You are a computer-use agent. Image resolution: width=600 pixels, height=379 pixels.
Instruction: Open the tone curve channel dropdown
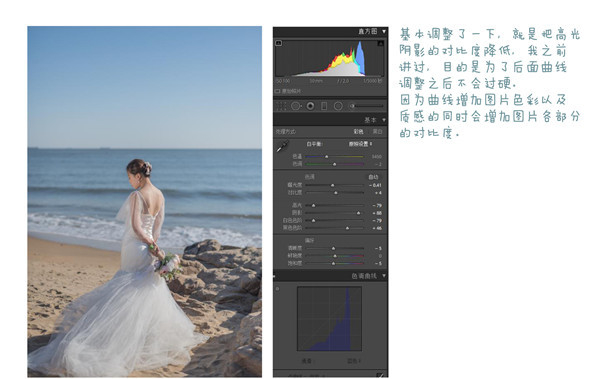354,361
